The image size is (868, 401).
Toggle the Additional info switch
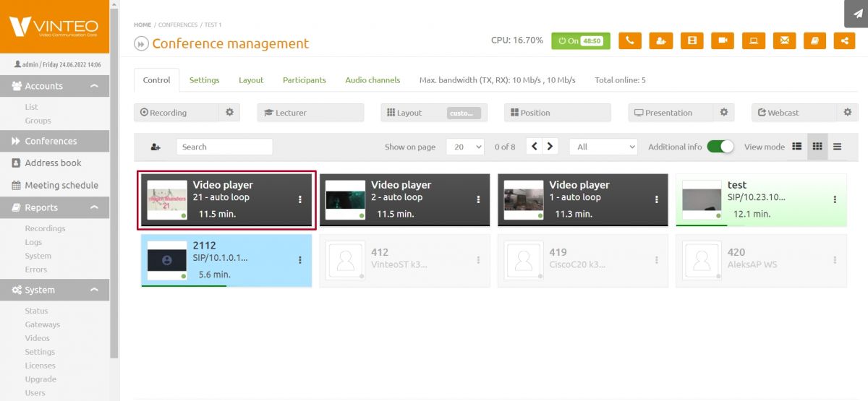(720, 147)
